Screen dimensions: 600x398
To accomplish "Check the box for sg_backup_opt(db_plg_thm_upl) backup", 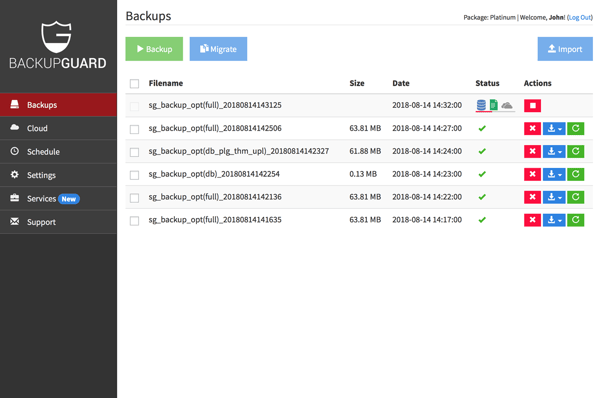I will pyautogui.click(x=134, y=152).
